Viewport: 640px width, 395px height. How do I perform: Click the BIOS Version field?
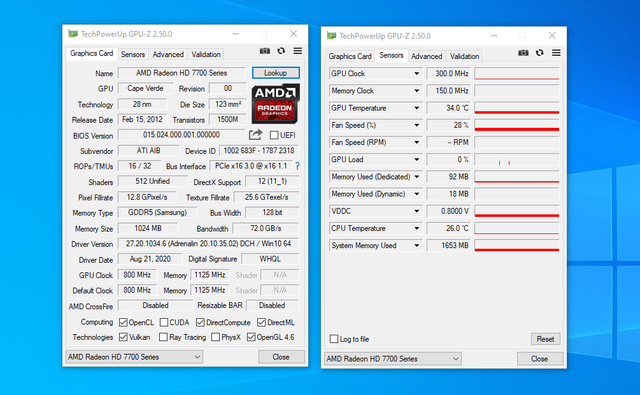pos(181,135)
